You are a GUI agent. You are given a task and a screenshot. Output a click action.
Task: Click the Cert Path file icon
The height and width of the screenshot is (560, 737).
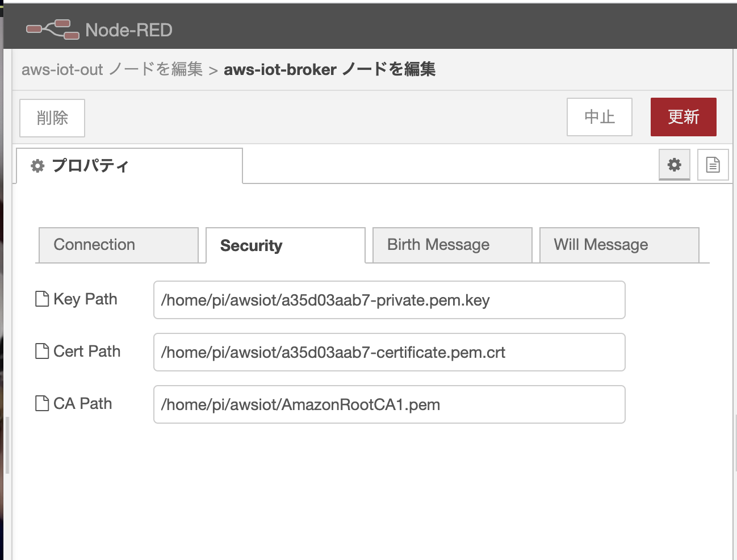pyautogui.click(x=42, y=351)
